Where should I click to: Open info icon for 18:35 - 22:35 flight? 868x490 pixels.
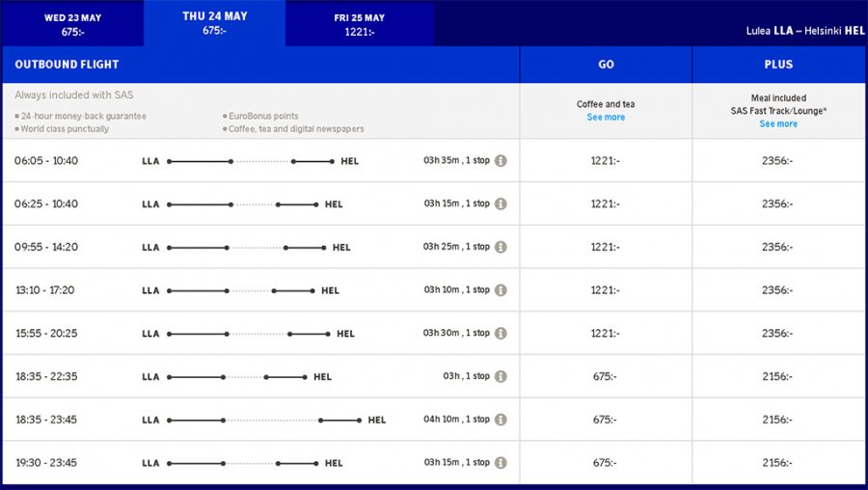point(501,376)
